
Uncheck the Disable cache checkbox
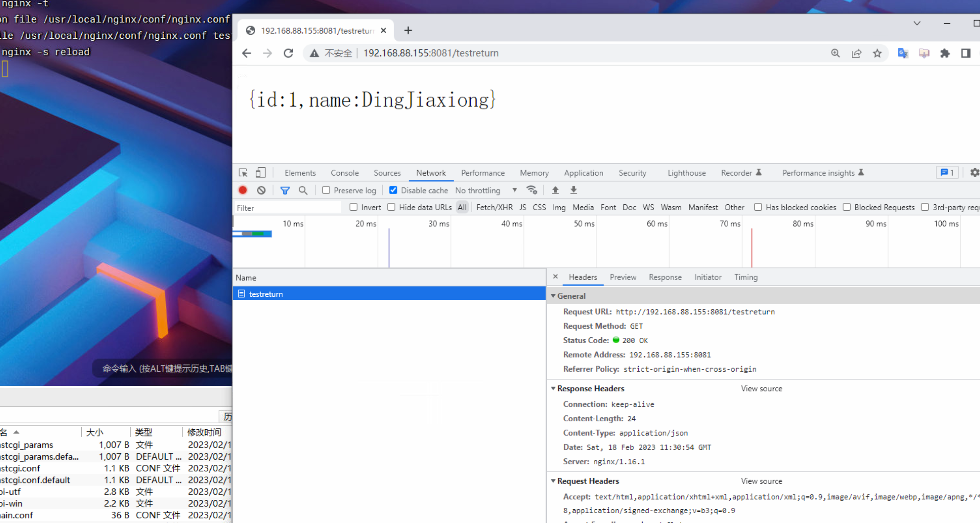[393, 190]
